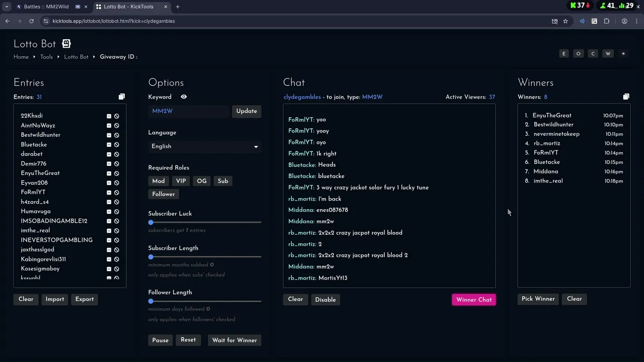This screenshot has height=362, width=644.
Task: Toggle the Follower required role
Action: (x=164, y=194)
